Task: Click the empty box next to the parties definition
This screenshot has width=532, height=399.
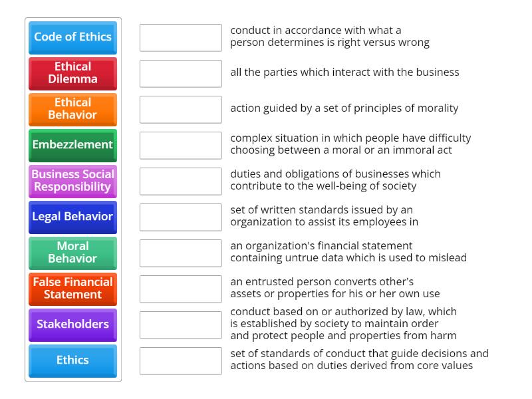Action: click(180, 73)
